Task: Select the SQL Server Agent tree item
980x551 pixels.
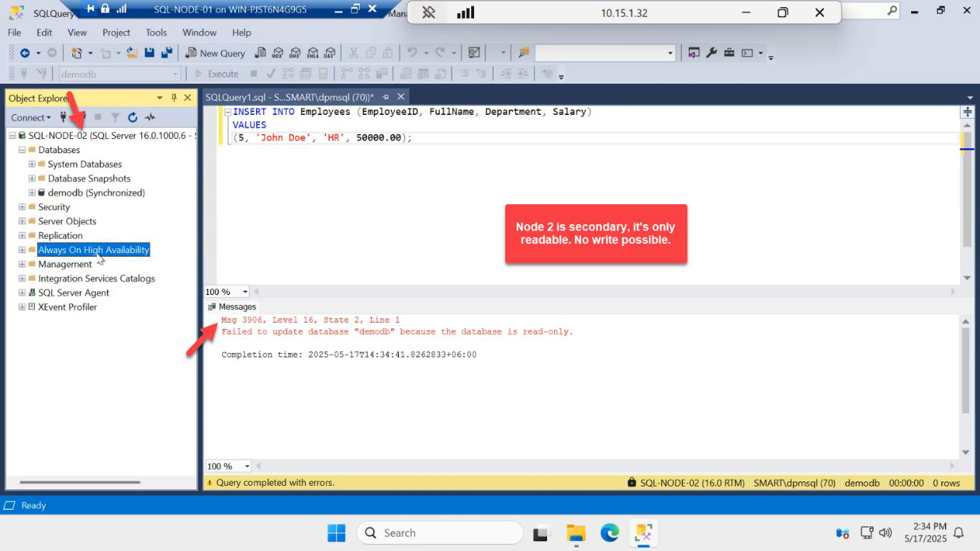Action: click(74, 292)
